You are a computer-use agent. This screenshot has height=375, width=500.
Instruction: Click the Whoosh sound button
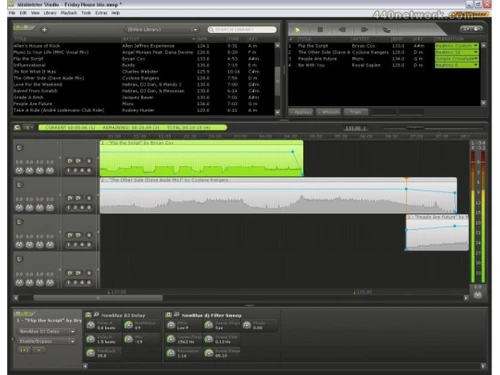[328, 112]
